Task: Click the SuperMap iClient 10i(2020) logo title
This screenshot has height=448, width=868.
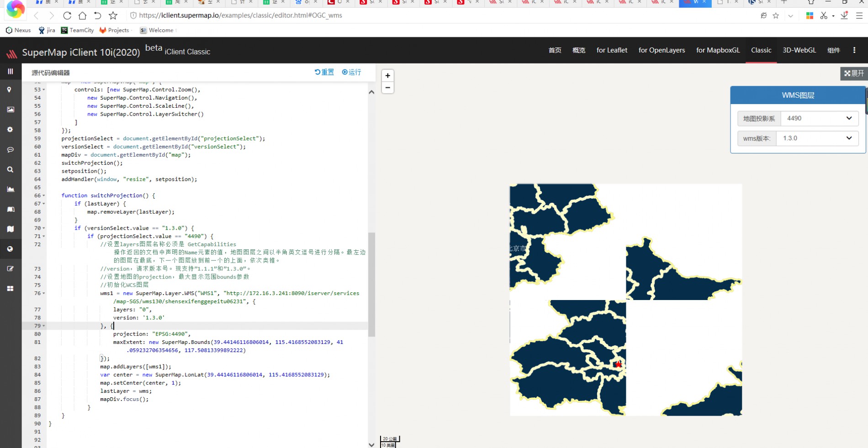Action: 81,53
